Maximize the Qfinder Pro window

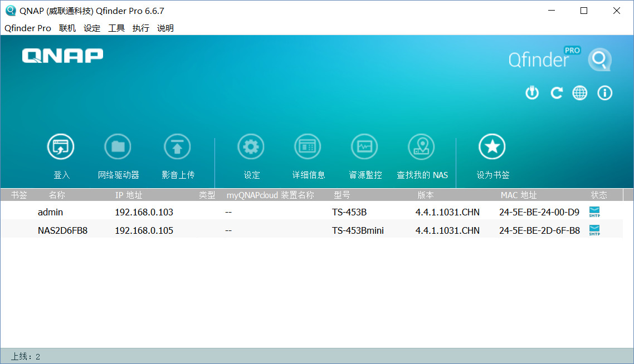point(584,11)
